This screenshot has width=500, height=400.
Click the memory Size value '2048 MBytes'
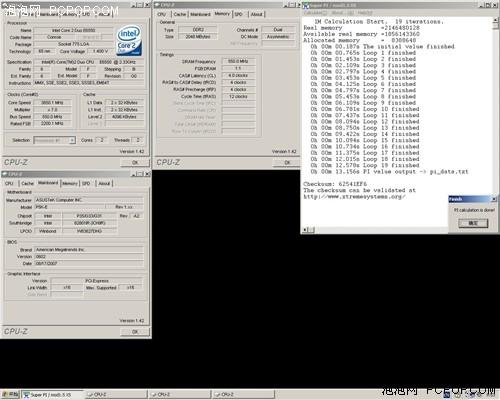[x=198, y=36]
